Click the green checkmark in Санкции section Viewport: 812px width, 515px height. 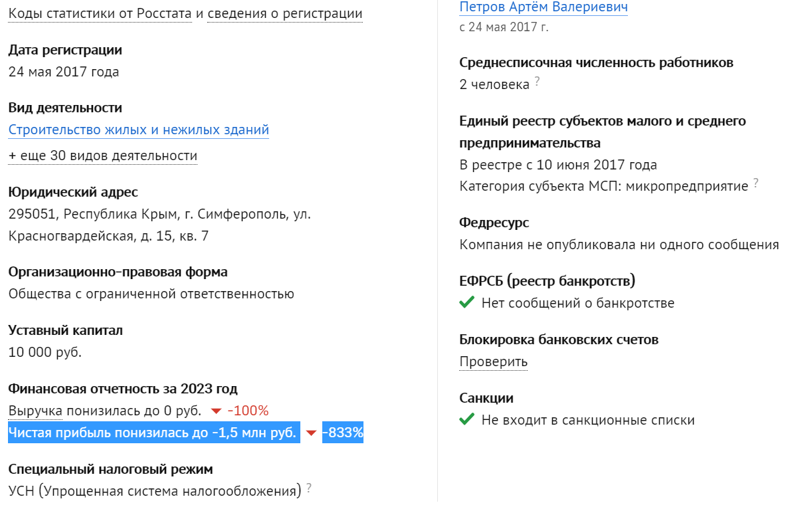(x=465, y=420)
